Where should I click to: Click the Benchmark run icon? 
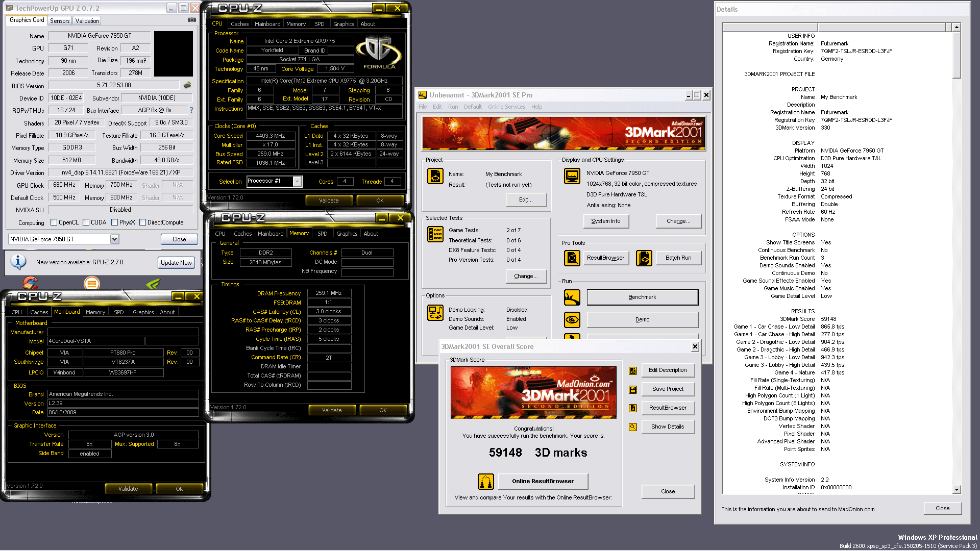572,297
